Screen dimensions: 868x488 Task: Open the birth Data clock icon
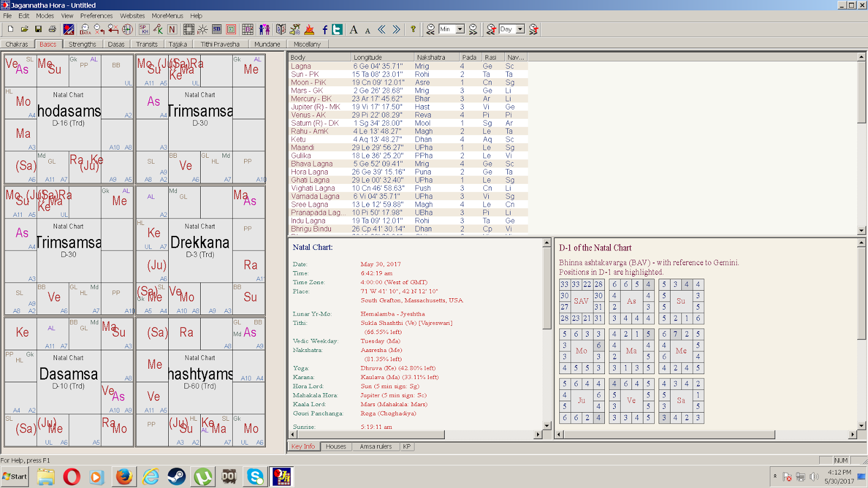click(x=85, y=29)
